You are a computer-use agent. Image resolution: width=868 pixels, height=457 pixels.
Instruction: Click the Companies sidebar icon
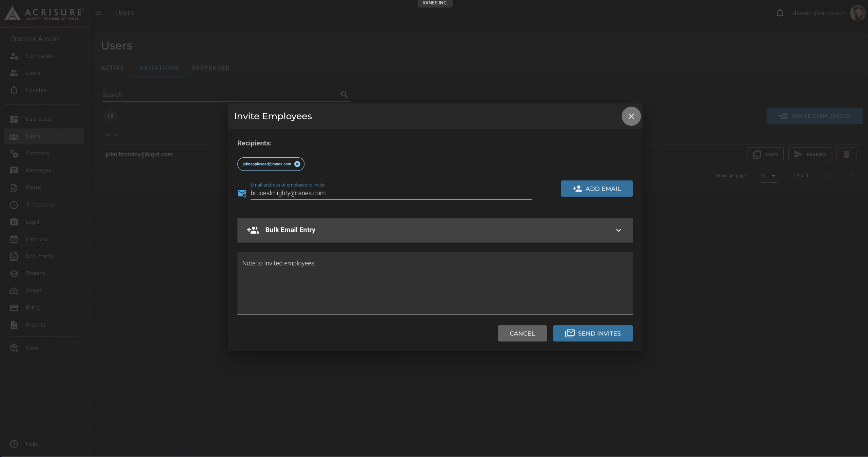click(14, 56)
